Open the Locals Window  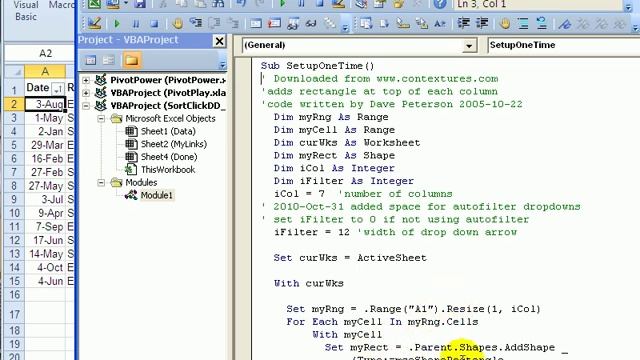[x=256, y=23]
